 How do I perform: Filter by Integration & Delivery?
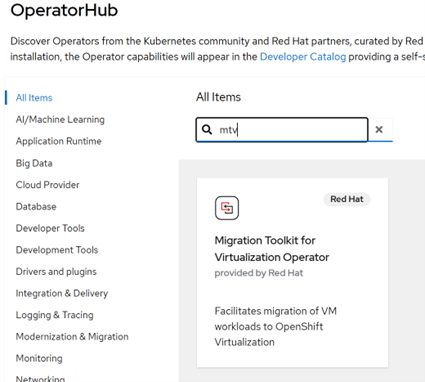pos(62,293)
